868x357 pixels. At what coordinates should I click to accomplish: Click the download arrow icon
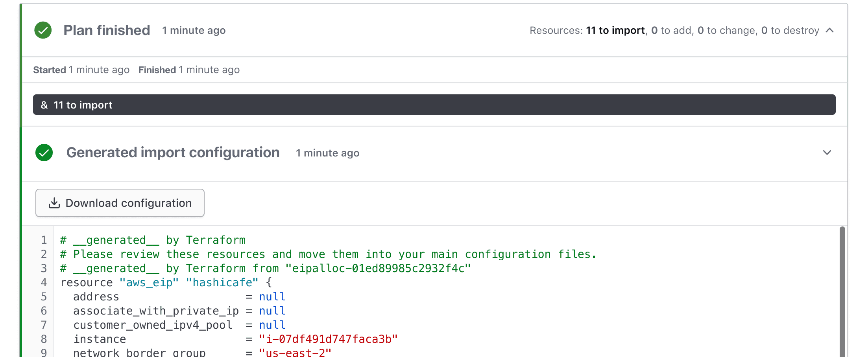point(54,203)
